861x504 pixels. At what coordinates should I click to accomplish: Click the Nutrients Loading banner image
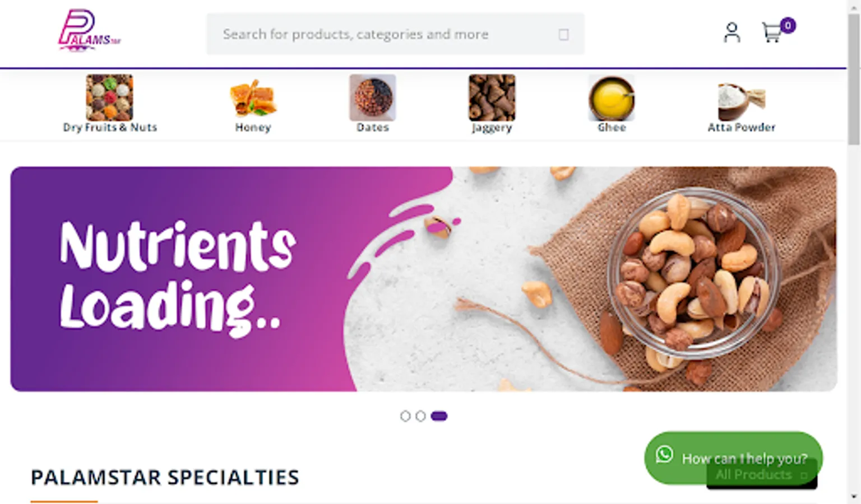pyautogui.click(x=424, y=279)
